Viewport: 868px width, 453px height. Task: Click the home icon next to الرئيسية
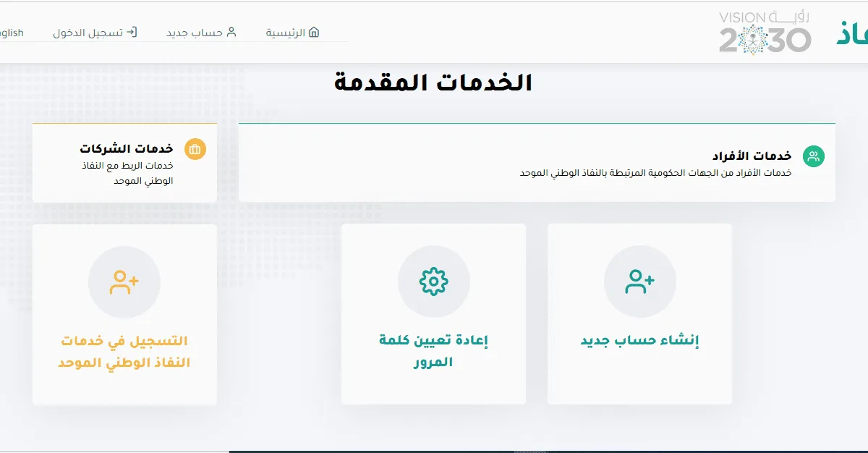click(x=314, y=33)
